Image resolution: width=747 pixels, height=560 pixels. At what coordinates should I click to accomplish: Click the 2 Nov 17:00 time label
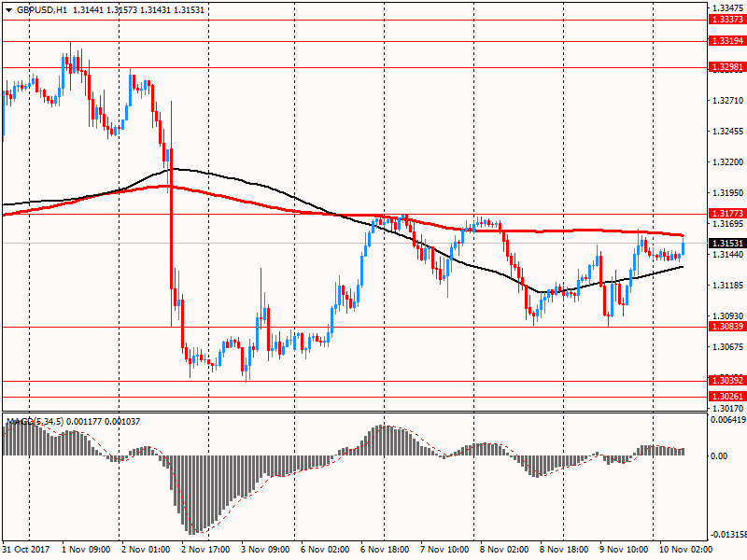(x=205, y=550)
